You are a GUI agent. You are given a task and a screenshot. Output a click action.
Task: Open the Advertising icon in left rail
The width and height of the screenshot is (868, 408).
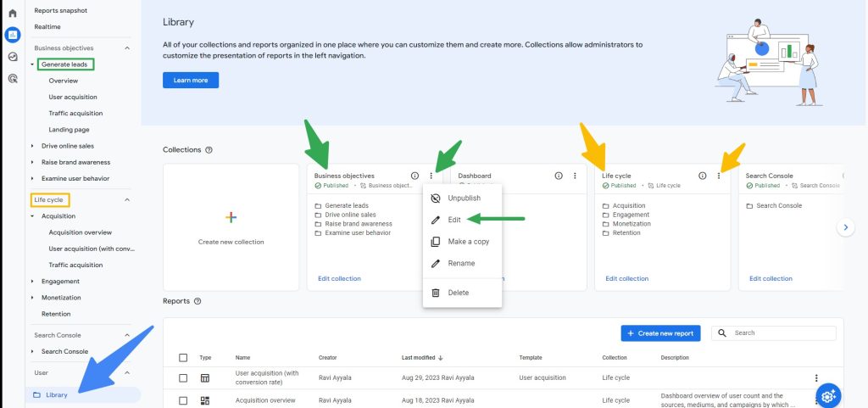click(12, 78)
